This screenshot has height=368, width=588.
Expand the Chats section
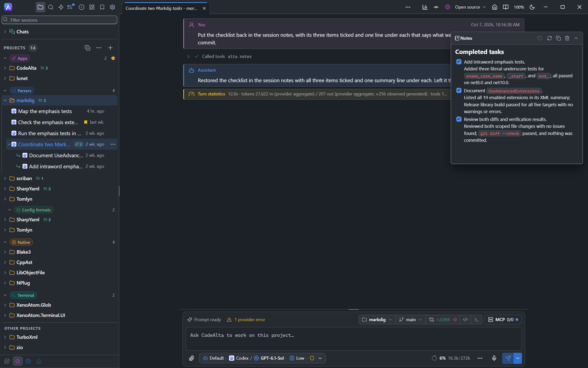click(x=5, y=32)
